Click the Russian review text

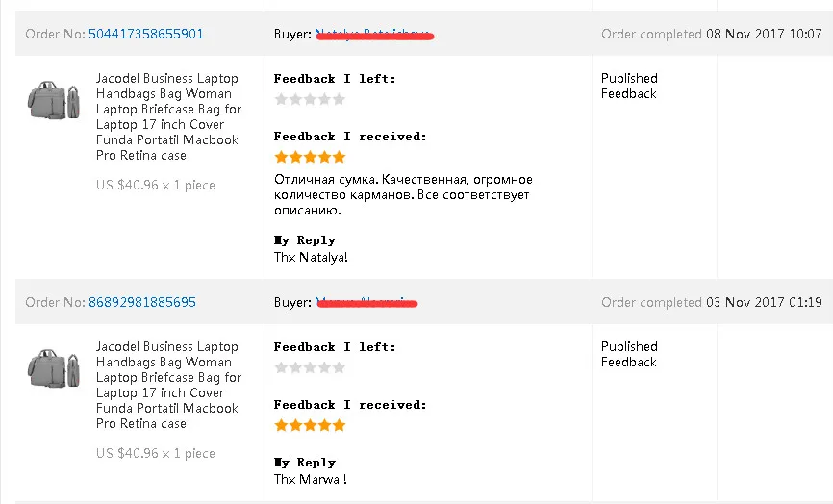tap(402, 195)
